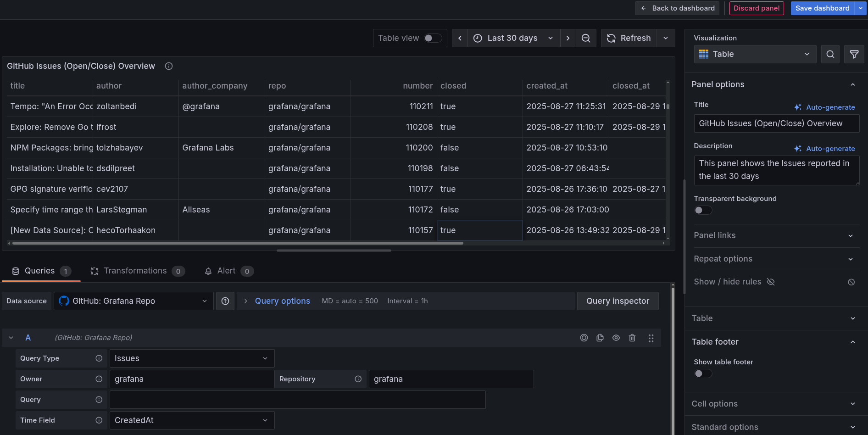Screen dimensions: 868x435
Task: Open panel search via magnifier icon
Action: [x=830, y=54]
